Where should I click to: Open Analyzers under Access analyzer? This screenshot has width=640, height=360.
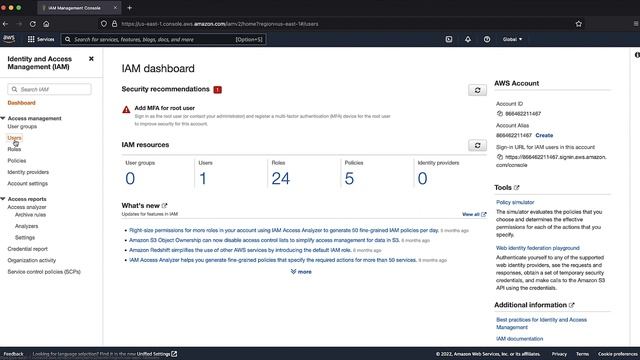tap(27, 226)
